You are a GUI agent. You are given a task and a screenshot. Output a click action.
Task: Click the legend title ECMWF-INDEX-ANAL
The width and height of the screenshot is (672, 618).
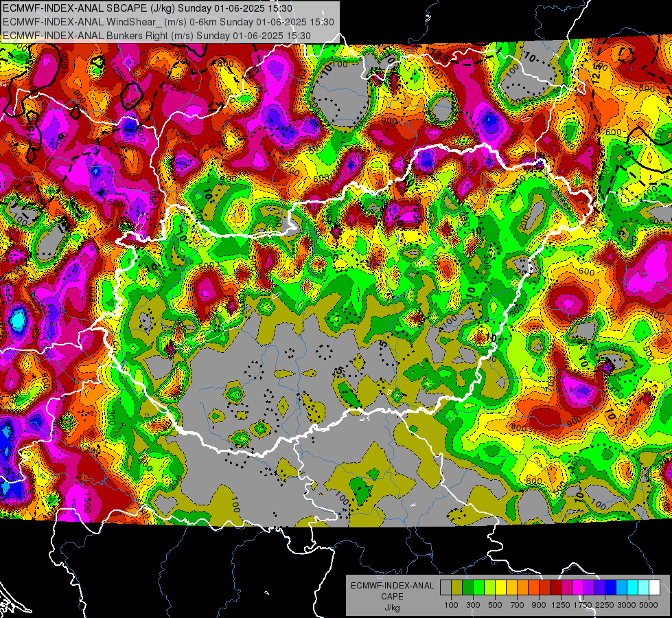tap(393, 586)
